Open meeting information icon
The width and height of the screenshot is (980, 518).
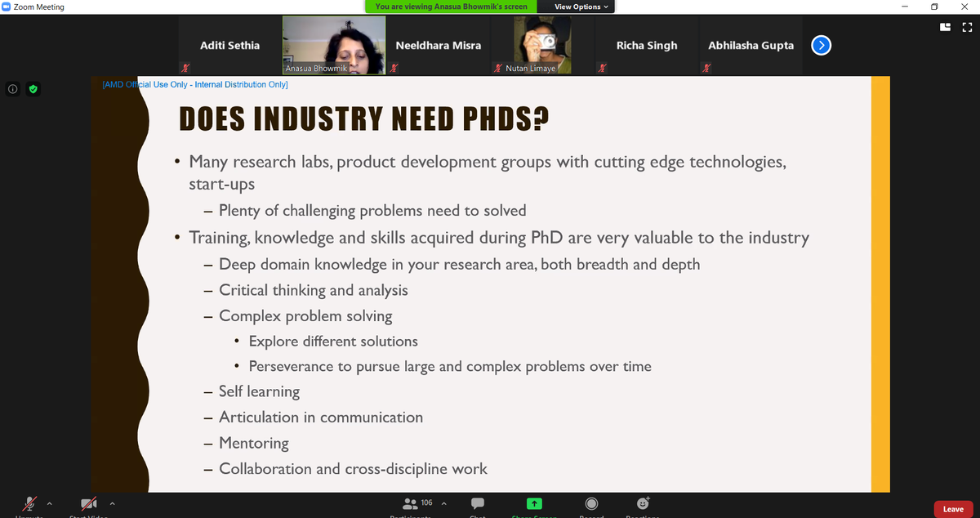point(12,88)
